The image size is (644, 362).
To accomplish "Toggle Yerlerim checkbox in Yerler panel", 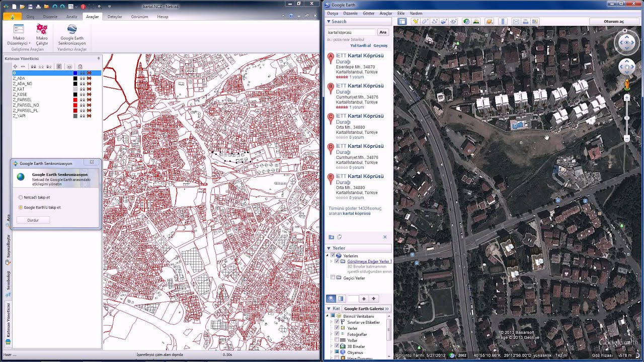I will click(333, 255).
